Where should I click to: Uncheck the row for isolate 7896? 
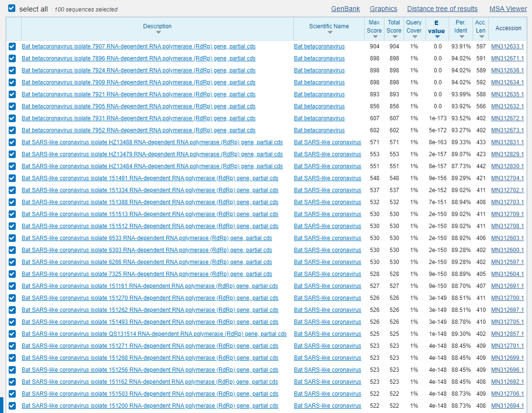(12, 58)
